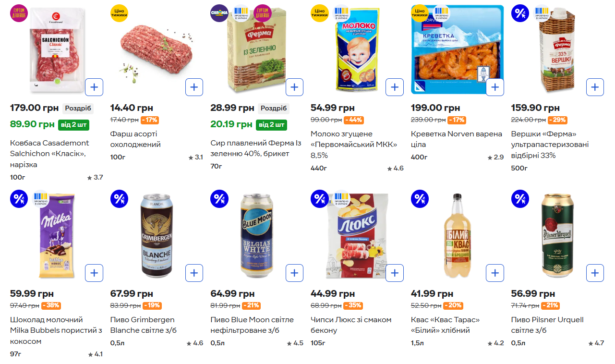Add Ферма processed cheese to cart
The width and height of the screenshot is (615, 364).
(294, 87)
